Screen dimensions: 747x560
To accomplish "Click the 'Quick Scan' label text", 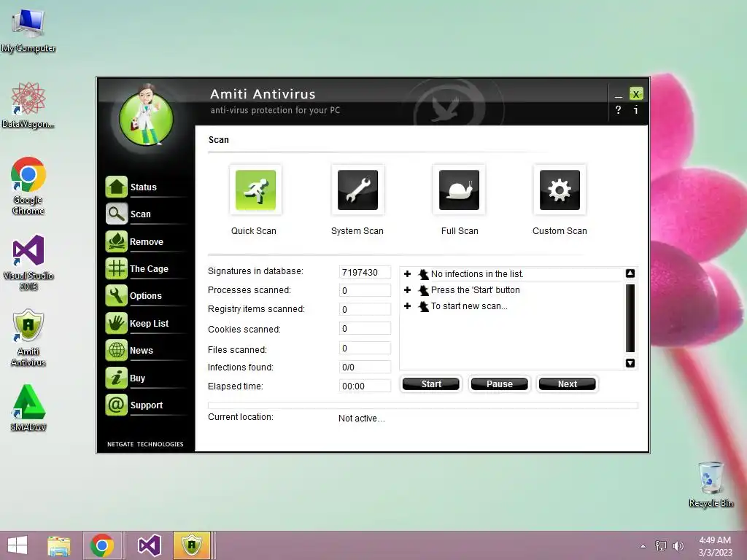I will 253,231.
